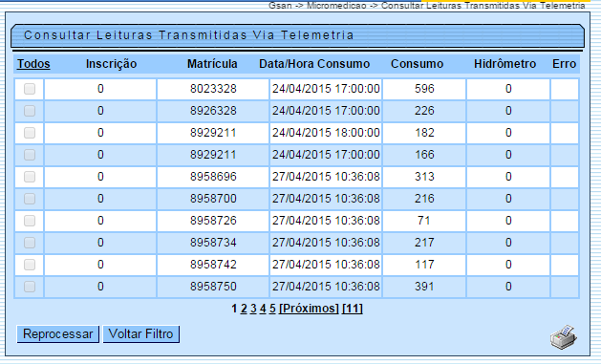Click the Erro column header
Viewport: 601px width, 364px height.
(564, 64)
